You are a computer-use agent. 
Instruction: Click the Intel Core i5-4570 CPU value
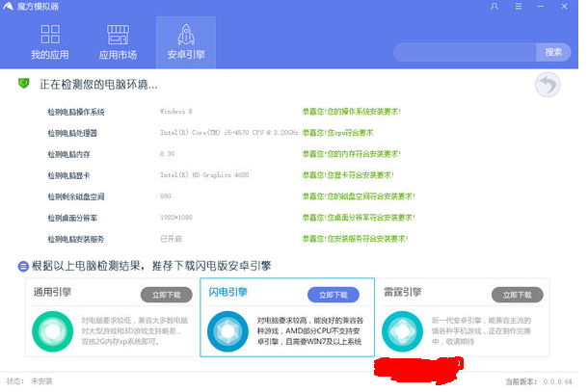pos(229,133)
